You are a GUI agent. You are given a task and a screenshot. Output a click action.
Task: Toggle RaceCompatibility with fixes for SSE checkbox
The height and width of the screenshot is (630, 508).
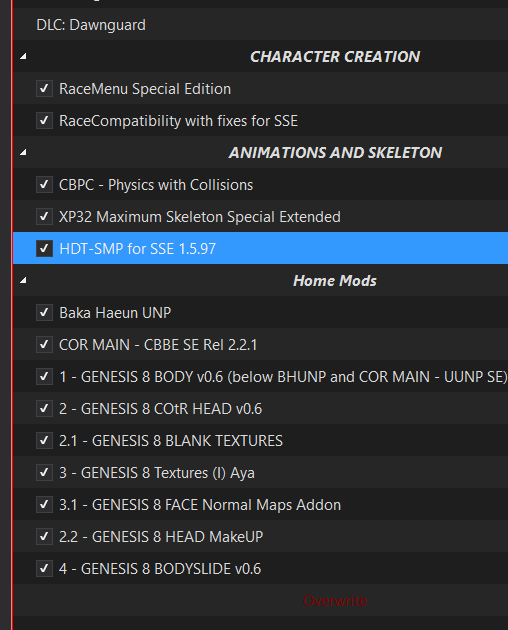pos(44,121)
